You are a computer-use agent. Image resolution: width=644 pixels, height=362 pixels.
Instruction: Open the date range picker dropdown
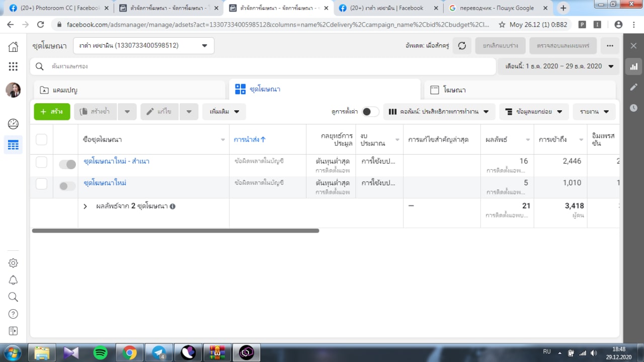(x=558, y=66)
